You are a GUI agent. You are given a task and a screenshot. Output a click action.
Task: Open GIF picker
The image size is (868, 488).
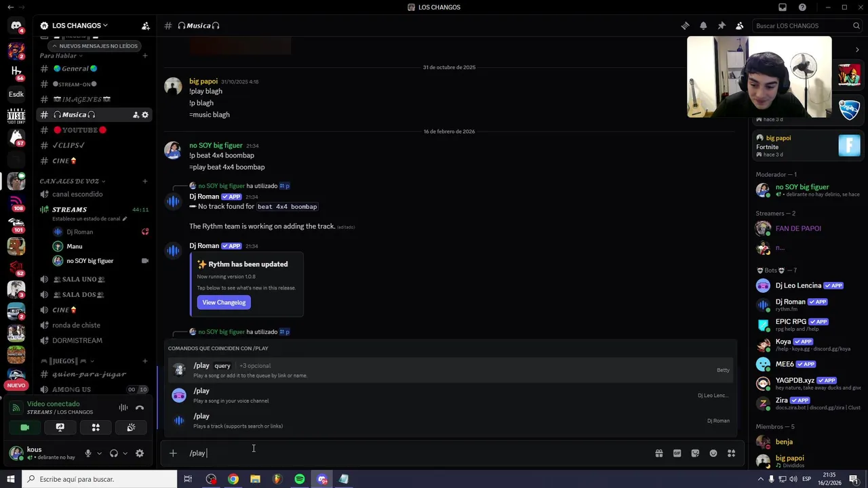click(x=677, y=453)
